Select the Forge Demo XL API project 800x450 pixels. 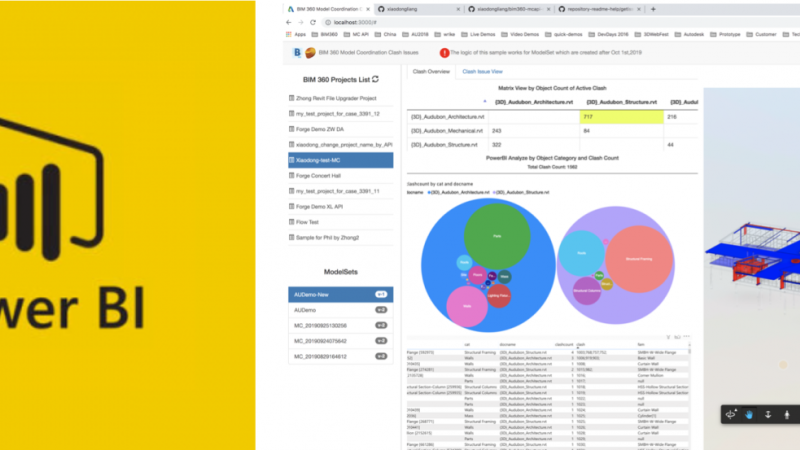click(x=341, y=207)
